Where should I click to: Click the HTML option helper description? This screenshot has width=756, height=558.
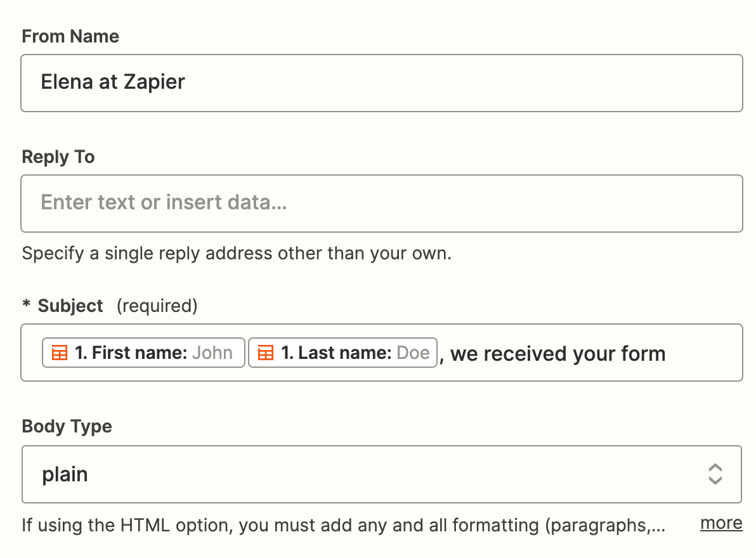click(x=343, y=526)
